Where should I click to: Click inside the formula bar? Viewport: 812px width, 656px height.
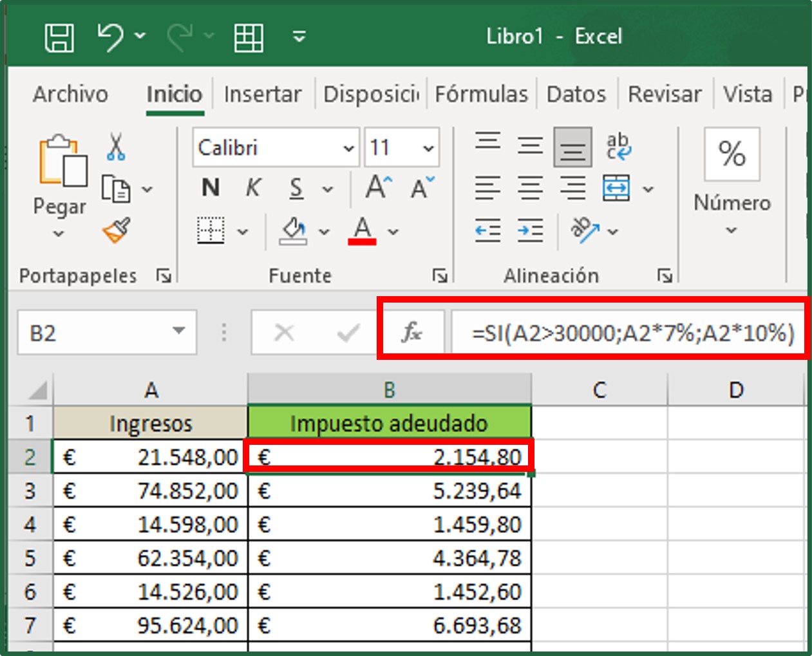612,332
